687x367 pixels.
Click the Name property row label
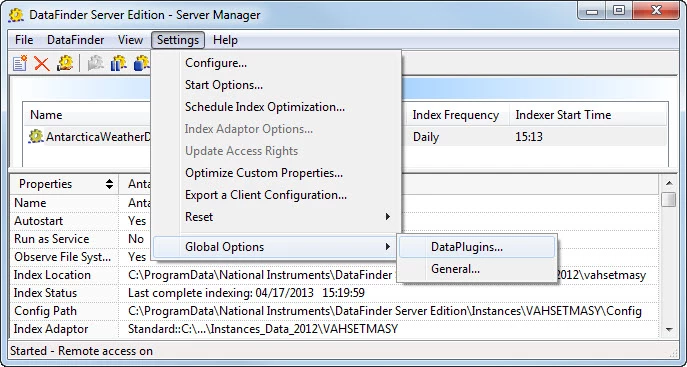(30, 203)
